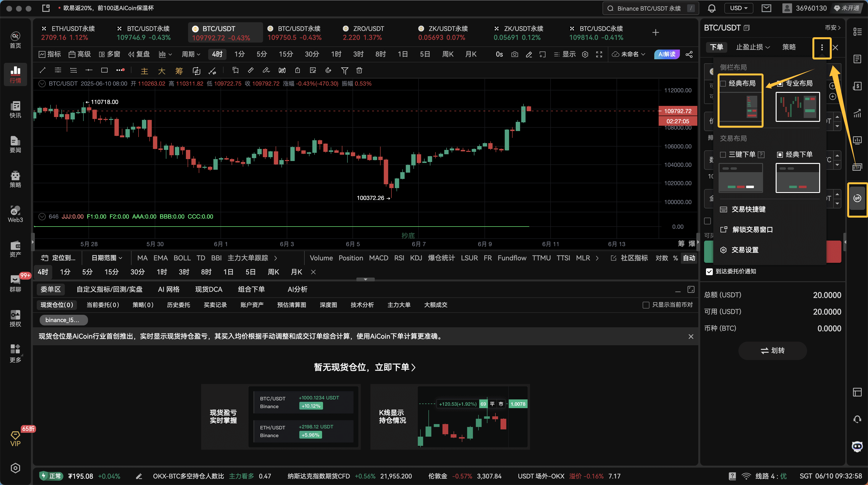Image resolution: width=868 pixels, height=485 pixels.
Task: Open the mail envelope icon
Action: pos(766,8)
